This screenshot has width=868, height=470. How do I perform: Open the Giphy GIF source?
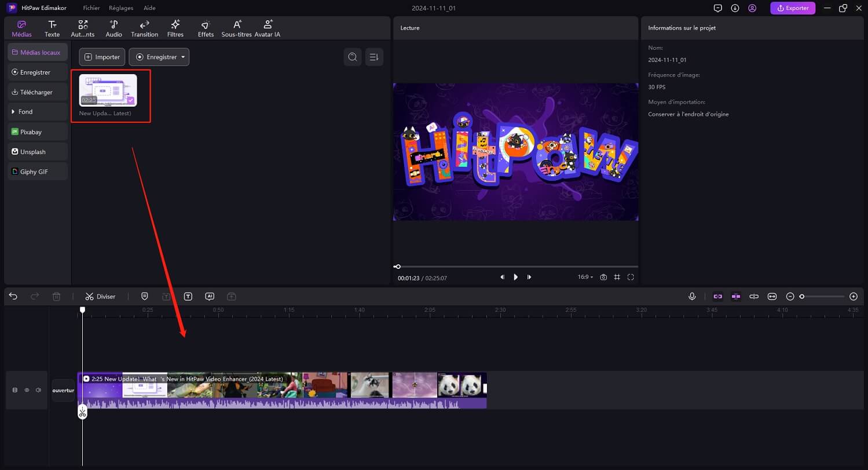[38, 172]
